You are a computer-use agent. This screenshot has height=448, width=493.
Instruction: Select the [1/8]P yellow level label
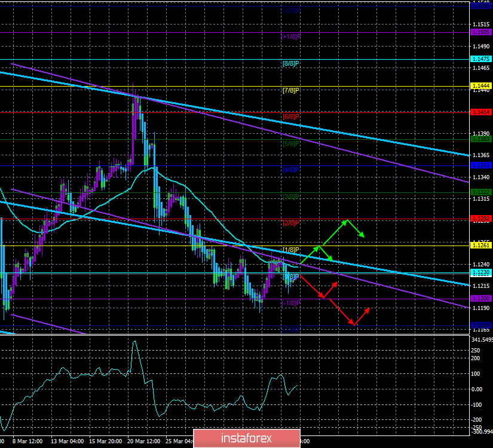point(290,249)
